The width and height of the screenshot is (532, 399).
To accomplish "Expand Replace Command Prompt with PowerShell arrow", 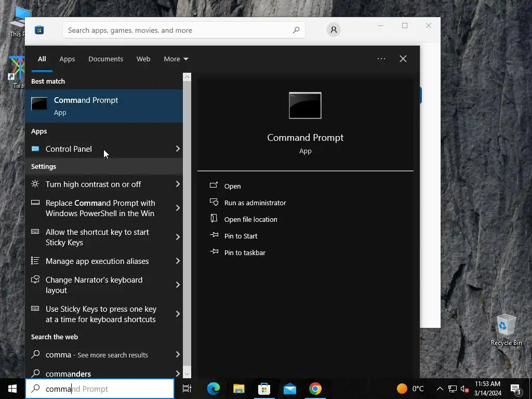I will tap(178, 208).
